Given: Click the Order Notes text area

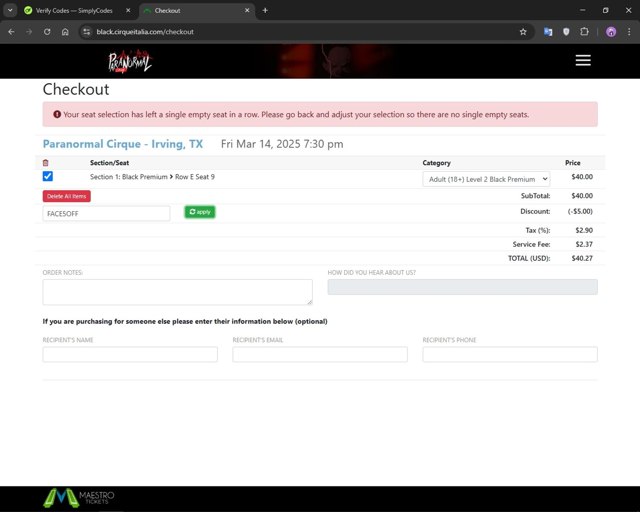Looking at the screenshot, I should 178,292.
